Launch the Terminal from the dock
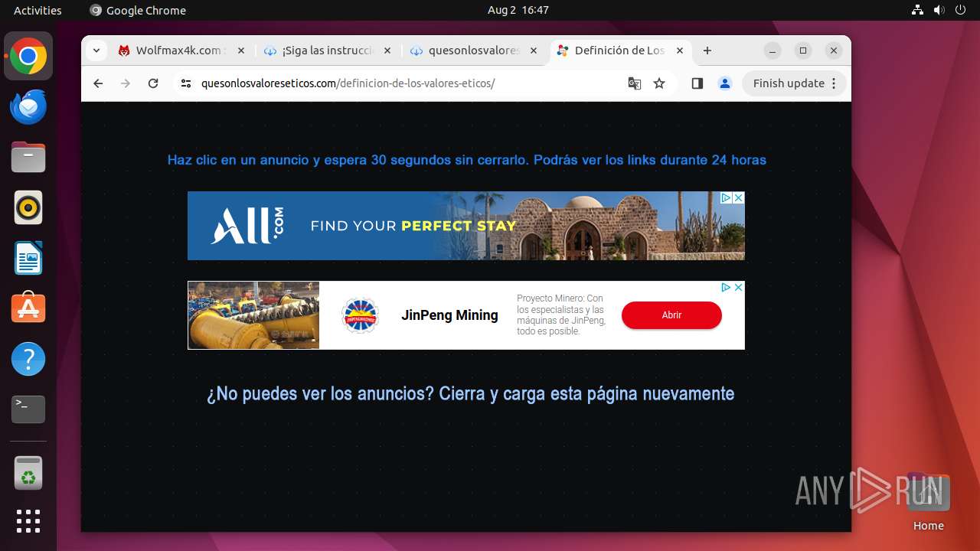980x551 pixels. pyautogui.click(x=28, y=409)
